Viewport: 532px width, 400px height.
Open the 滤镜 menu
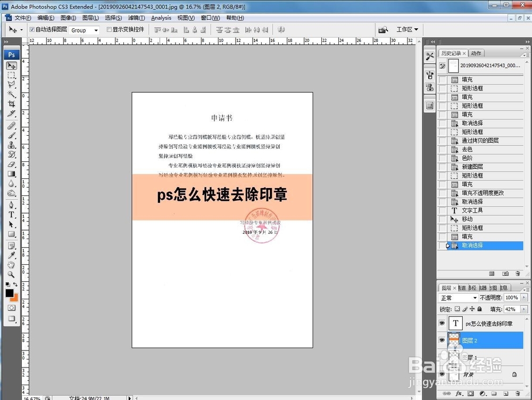click(136, 18)
